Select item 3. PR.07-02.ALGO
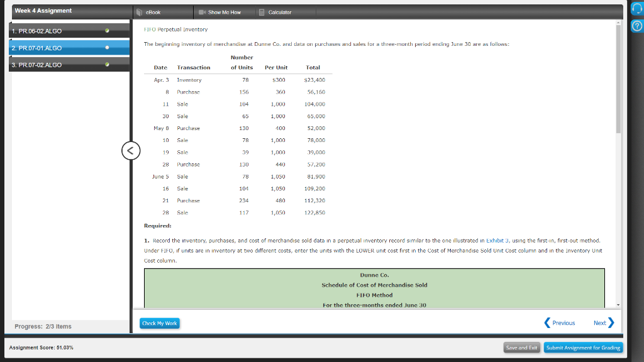This screenshot has width=644, height=362. [x=69, y=65]
